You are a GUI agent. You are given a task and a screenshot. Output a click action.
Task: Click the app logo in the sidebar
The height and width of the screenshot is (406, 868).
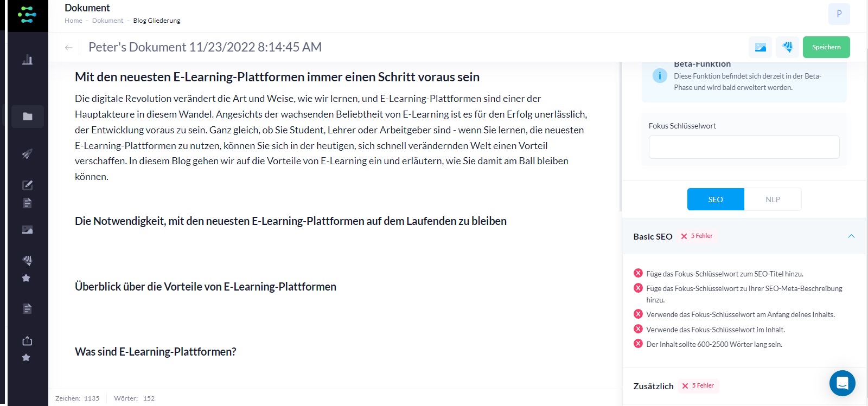click(27, 15)
